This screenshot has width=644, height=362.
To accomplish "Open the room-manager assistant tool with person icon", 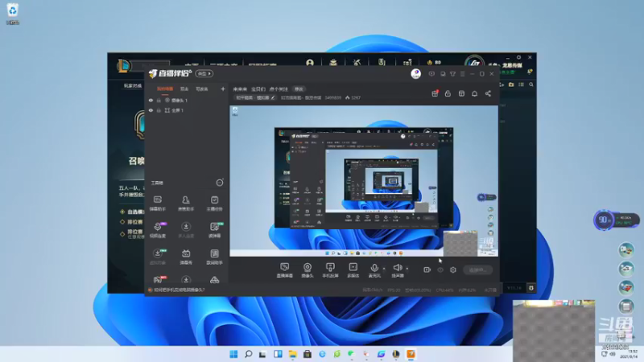I will pyautogui.click(x=186, y=204).
